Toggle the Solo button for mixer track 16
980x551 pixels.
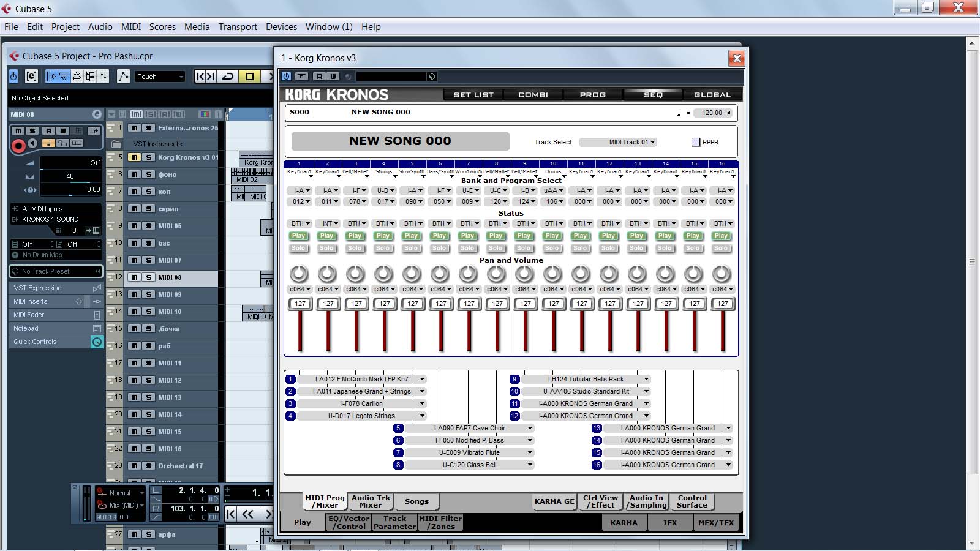[721, 248]
